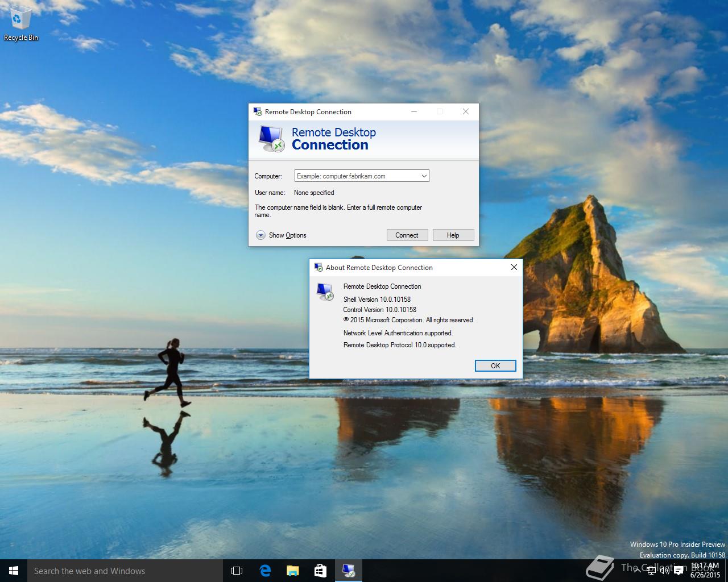The image size is (728, 582).
Task: Click 'Network Level Authentication supported.' text
Action: (398, 333)
